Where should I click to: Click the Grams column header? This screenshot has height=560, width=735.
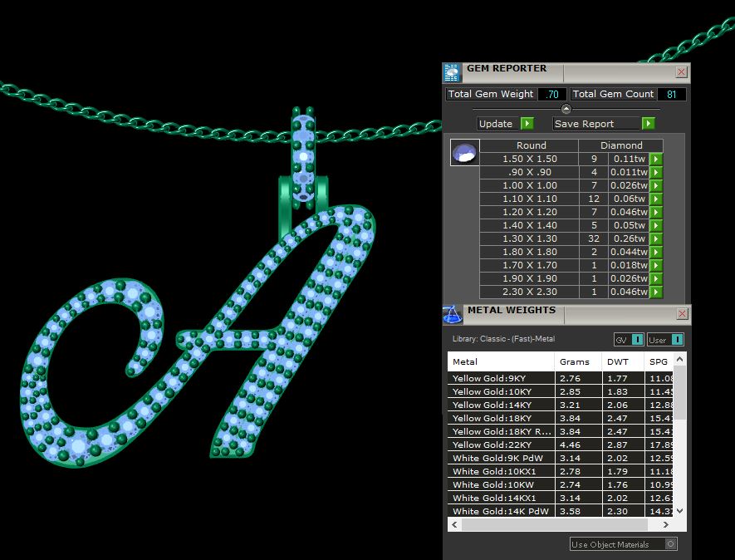pos(578,361)
